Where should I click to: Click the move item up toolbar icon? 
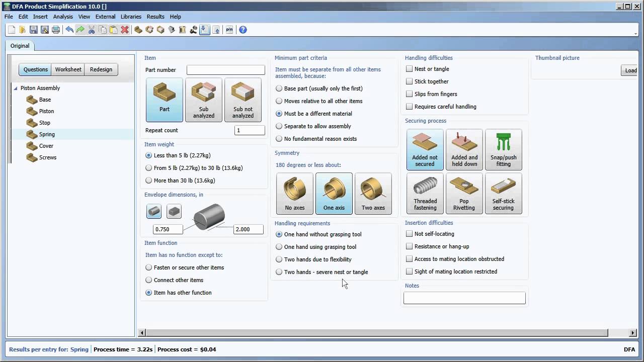tap(216, 30)
